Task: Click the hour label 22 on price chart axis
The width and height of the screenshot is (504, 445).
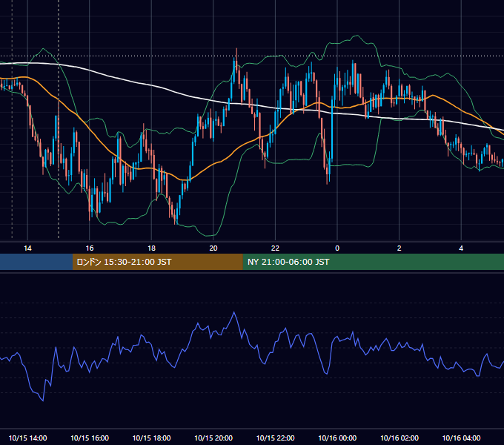Action: coord(275,248)
